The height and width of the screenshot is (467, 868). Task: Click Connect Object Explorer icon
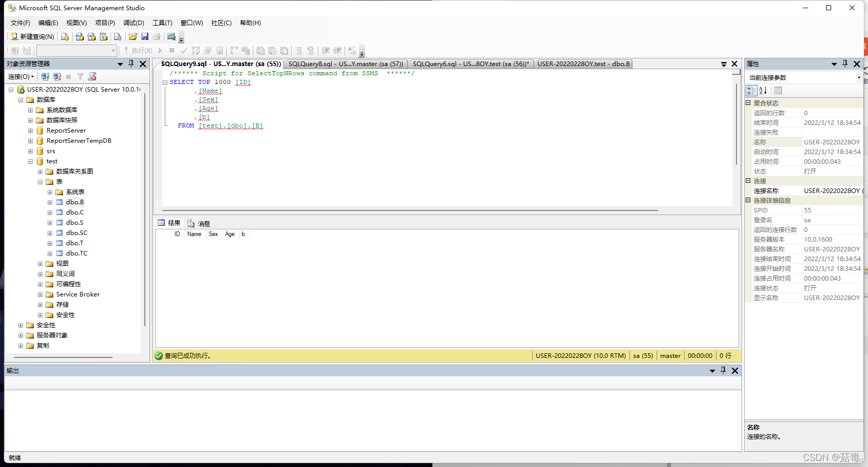coord(45,76)
